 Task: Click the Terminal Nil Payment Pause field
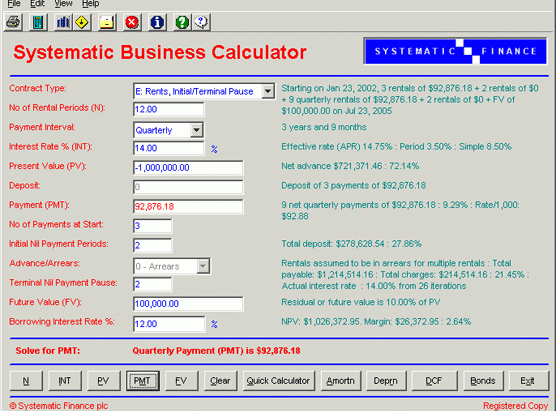(153, 284)
